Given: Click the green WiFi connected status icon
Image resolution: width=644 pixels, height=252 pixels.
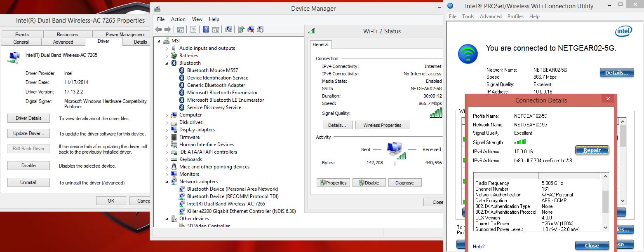Looking at the screenshot, I should click(x=468, y=54).
